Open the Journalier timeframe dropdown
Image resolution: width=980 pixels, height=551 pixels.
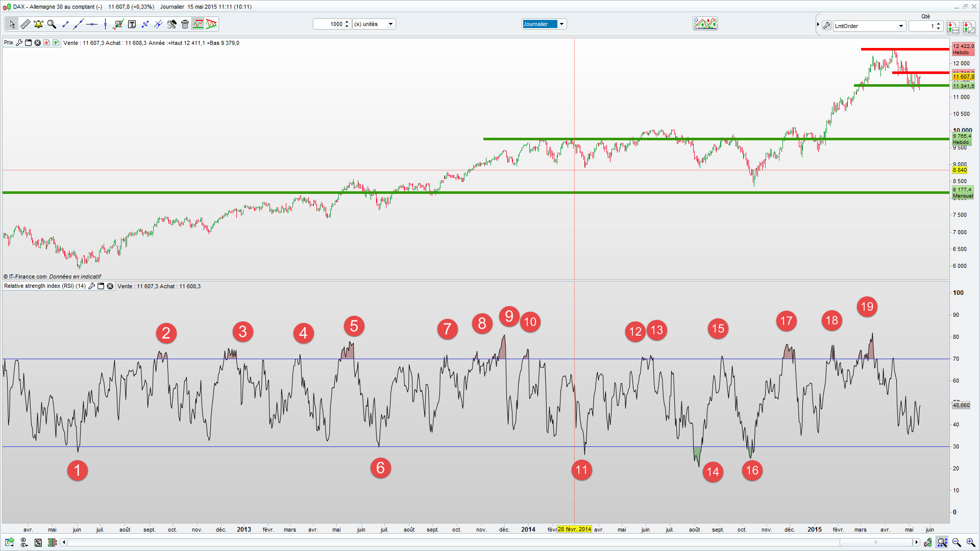561,24
